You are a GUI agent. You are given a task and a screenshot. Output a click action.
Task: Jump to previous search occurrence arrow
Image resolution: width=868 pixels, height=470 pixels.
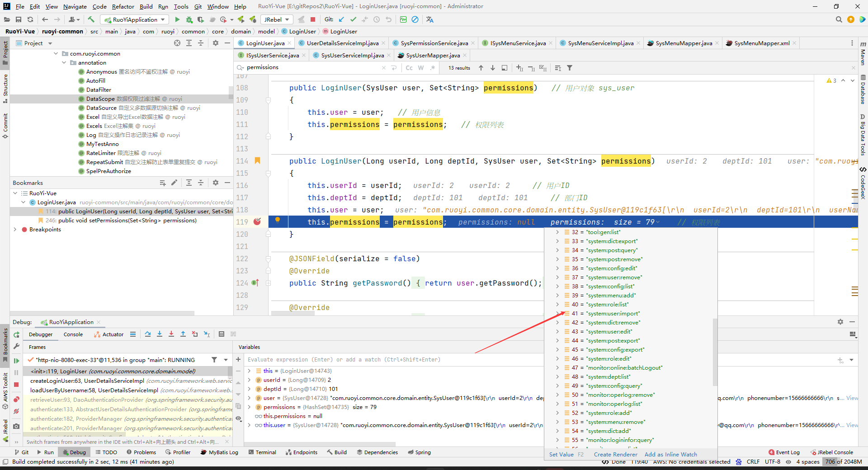point(481,68)
